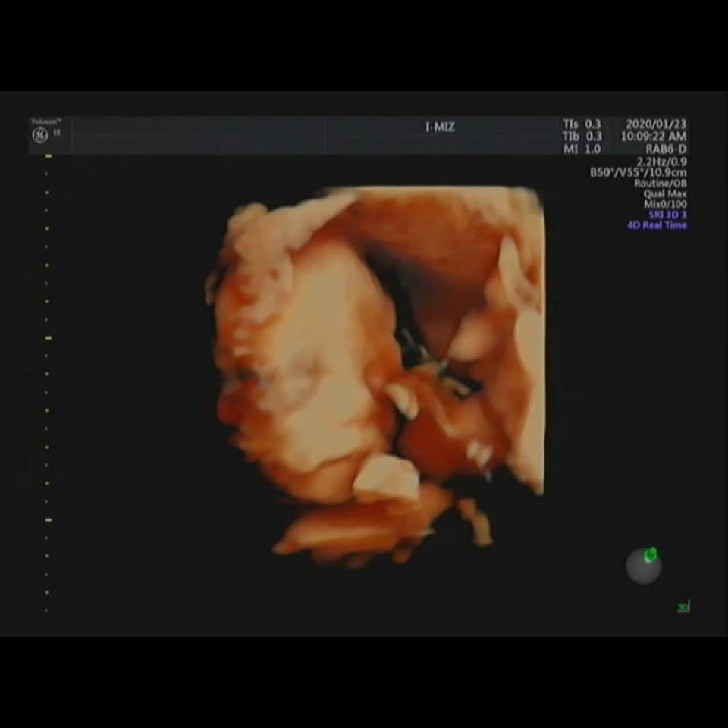Click the gray orientation sphere with green marker
The height and width of the screenshot is (728, 728).
coord(644,565)
